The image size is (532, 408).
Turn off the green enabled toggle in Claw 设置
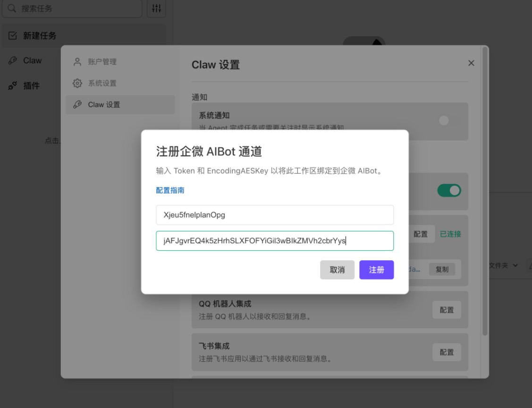coord(449,191)
